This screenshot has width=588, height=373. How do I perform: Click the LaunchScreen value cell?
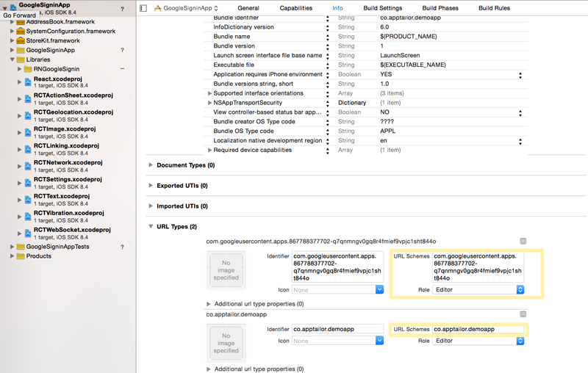[x=400, y=55]
